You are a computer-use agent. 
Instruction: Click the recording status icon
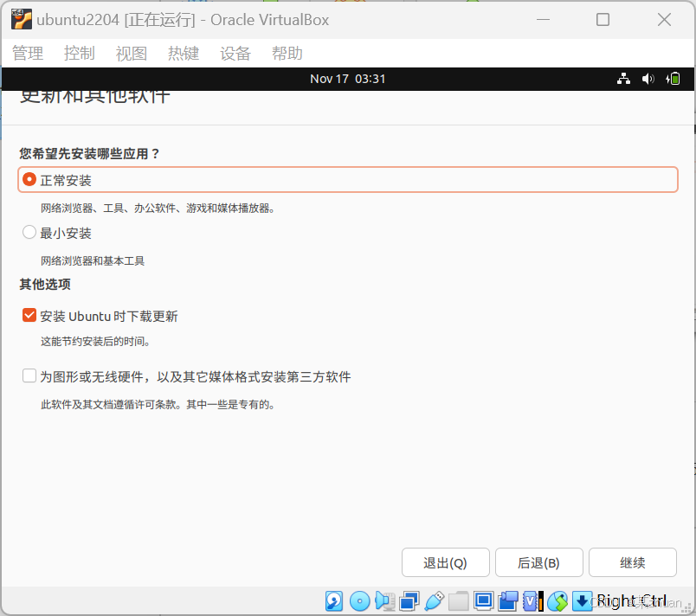pos(508,601)
